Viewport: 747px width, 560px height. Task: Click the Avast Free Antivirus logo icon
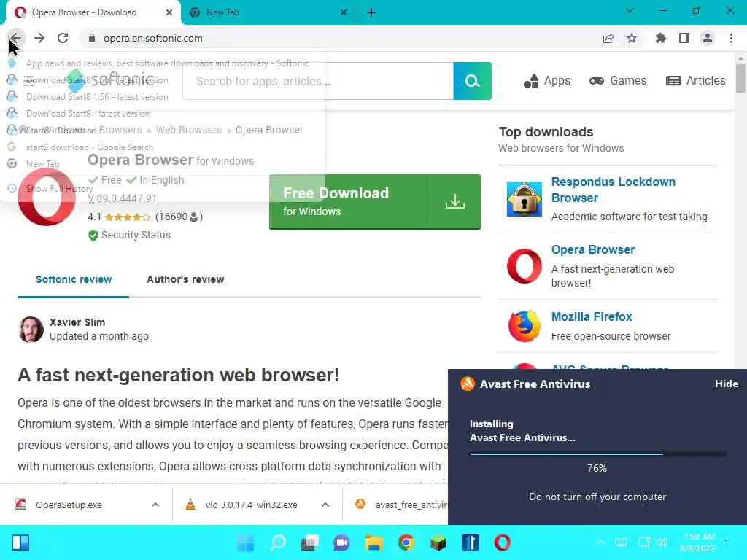468,384
